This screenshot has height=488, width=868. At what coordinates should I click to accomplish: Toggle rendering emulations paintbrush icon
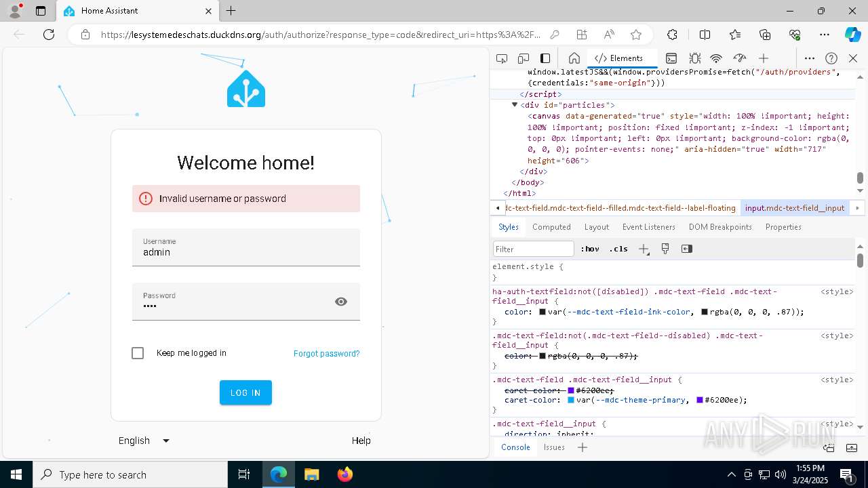665,249
